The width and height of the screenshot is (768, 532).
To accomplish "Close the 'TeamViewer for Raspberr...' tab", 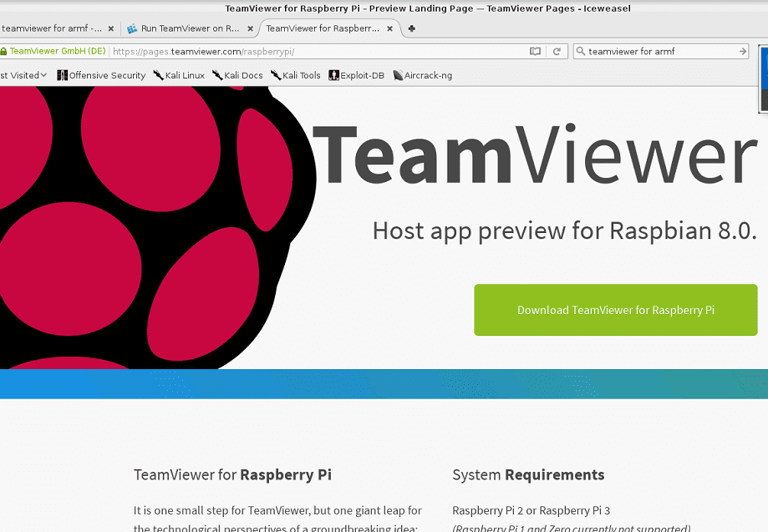I will click(x=390, y=28).
